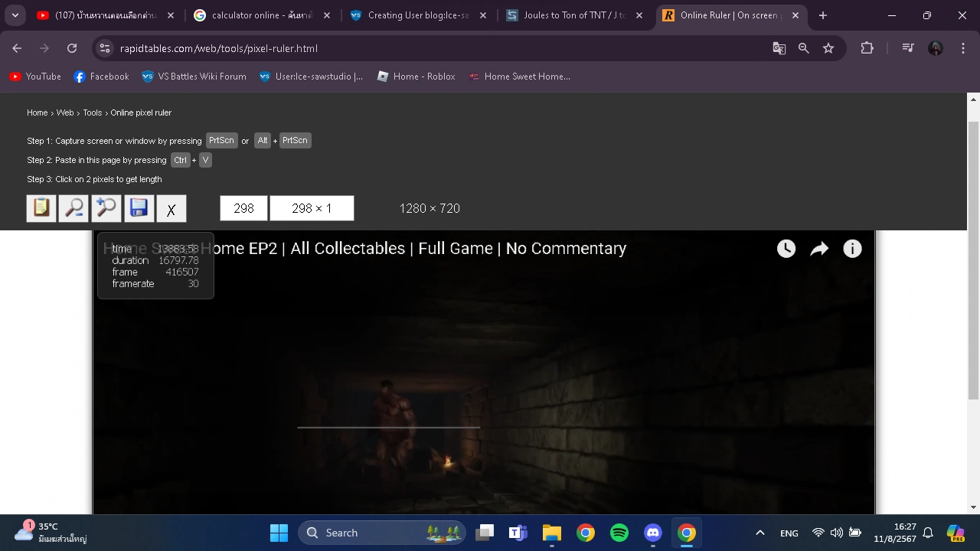980x551 pixels.
Task: Zoom out the ruler image
Action: coord(74,208)
